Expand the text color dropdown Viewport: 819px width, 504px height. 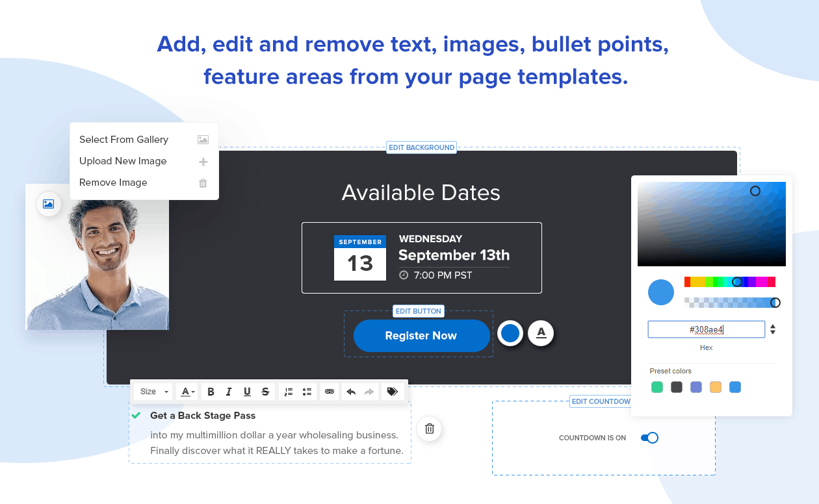188,392
